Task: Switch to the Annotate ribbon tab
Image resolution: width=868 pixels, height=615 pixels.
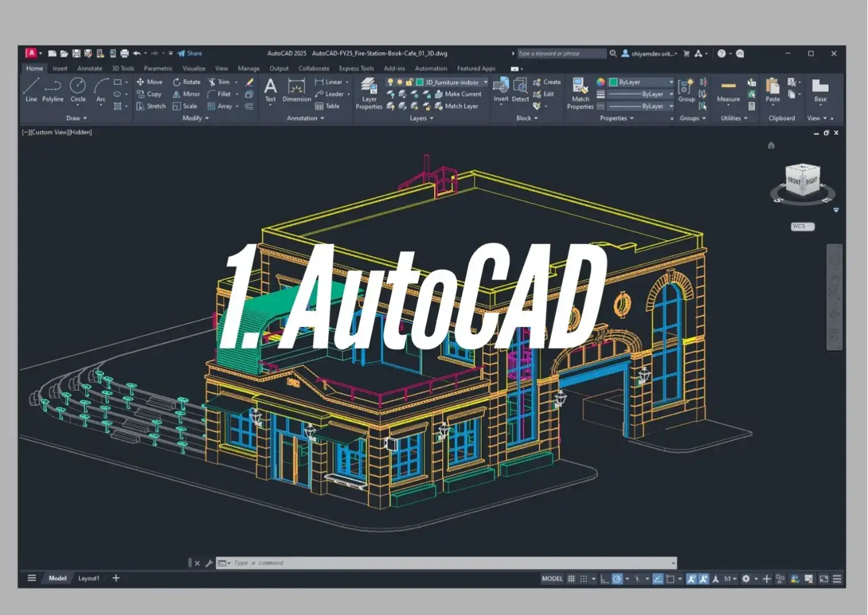Action: [x=89, y=68]
